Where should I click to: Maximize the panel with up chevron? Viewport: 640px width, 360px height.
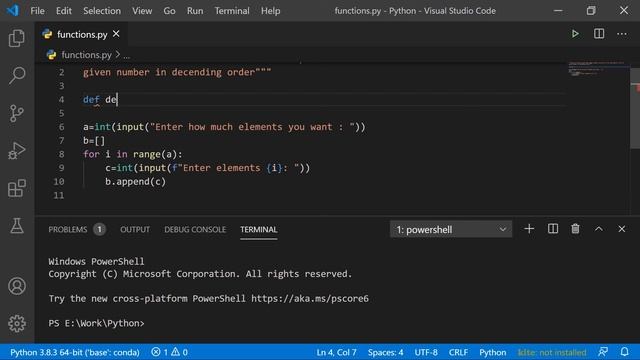598,229
